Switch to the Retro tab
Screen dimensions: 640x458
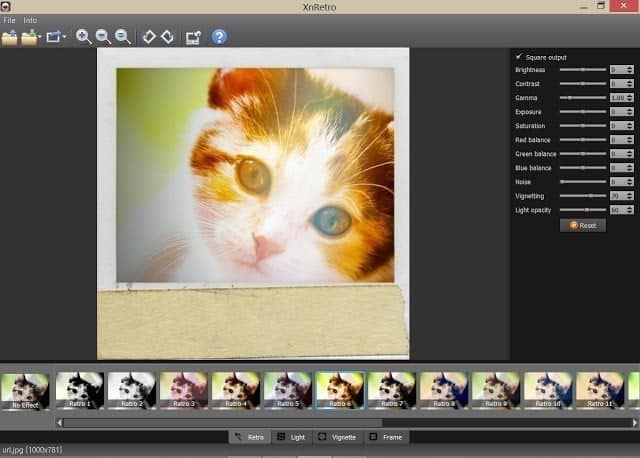[249, 437]
